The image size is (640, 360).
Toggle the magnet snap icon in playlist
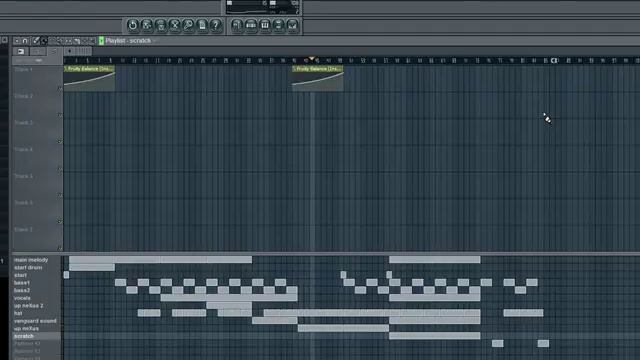click(25, 41)
